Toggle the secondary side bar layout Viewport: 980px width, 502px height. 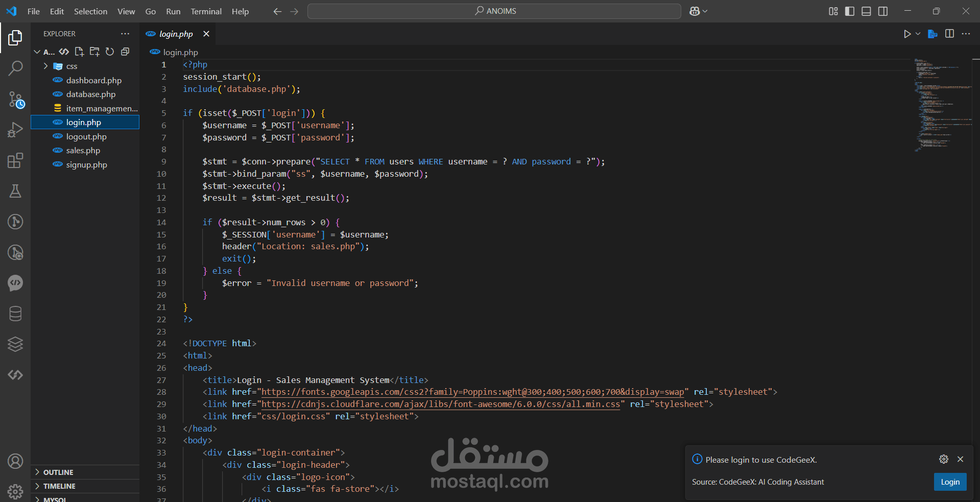point(883,11)
